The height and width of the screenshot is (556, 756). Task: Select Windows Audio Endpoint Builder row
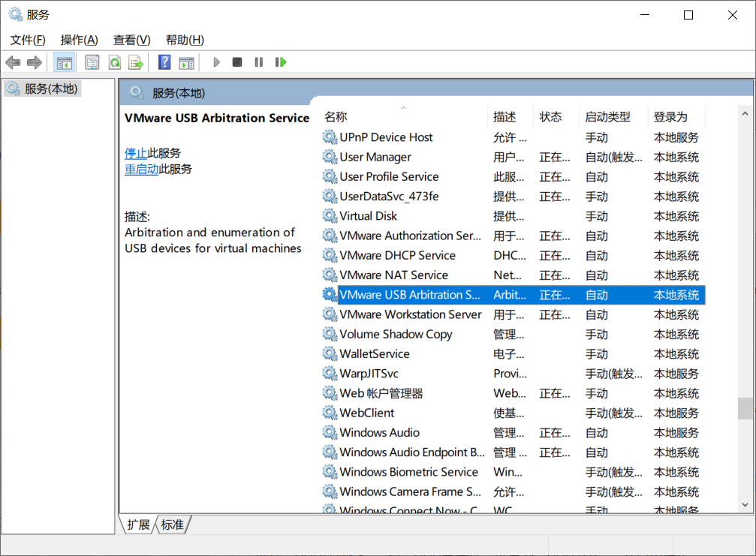pyautogui.click(x=513, y=452)
